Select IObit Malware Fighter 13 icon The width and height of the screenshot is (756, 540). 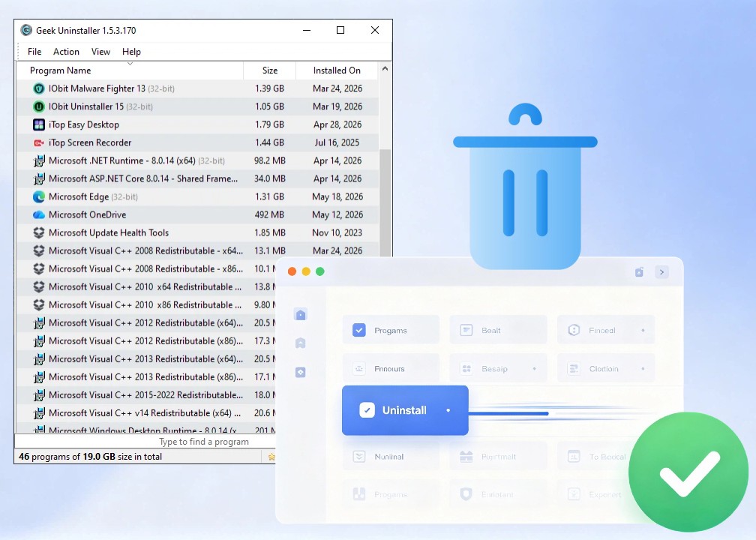39,88
